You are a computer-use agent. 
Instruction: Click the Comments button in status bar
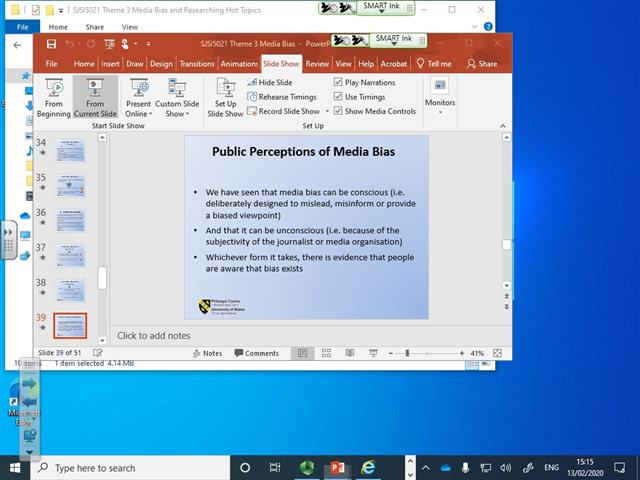click(256, 353)
